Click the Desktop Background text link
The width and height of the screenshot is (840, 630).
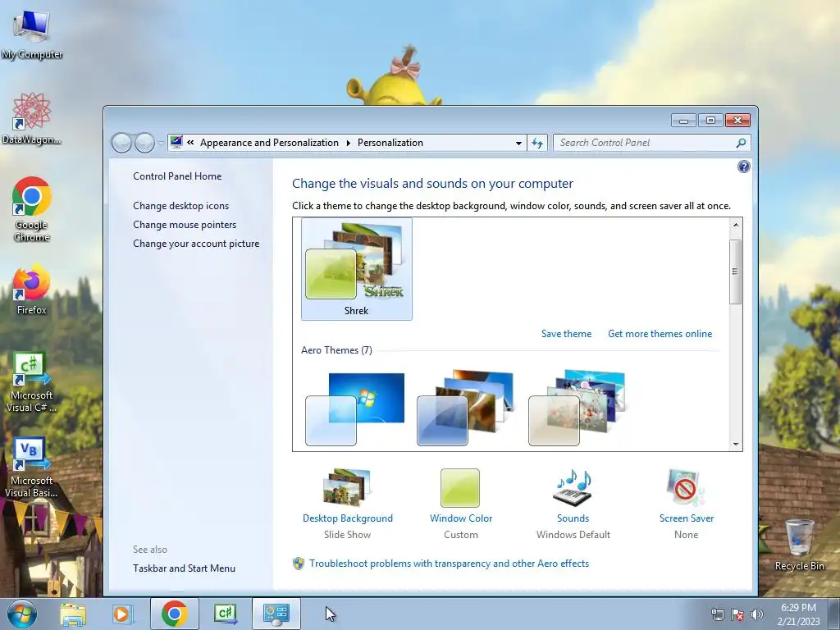(348, 518)
